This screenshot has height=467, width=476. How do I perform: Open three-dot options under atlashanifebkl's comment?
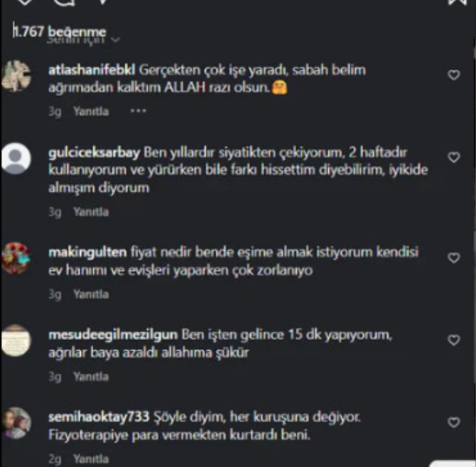point(138,111)
